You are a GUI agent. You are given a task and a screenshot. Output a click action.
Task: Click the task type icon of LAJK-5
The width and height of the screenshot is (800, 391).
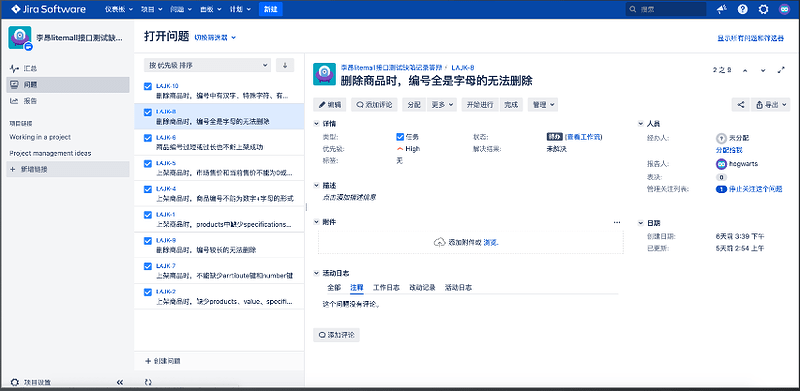[148, 163]
